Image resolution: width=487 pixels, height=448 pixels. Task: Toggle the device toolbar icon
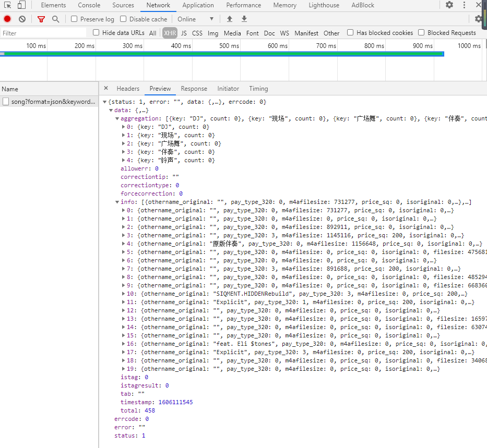pyautogui.click(x=21, y=5)
